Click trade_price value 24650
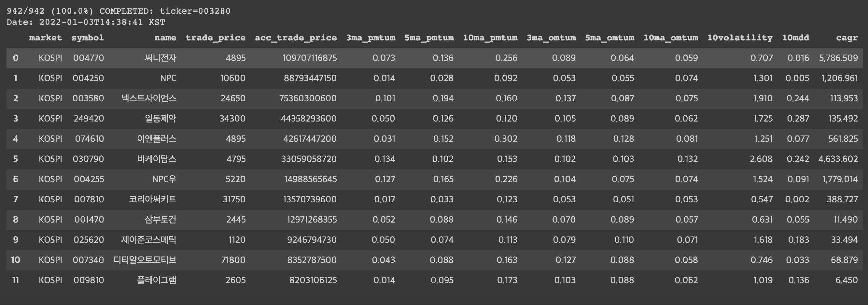Screen dimensions: 868x305 click(233, 98)
